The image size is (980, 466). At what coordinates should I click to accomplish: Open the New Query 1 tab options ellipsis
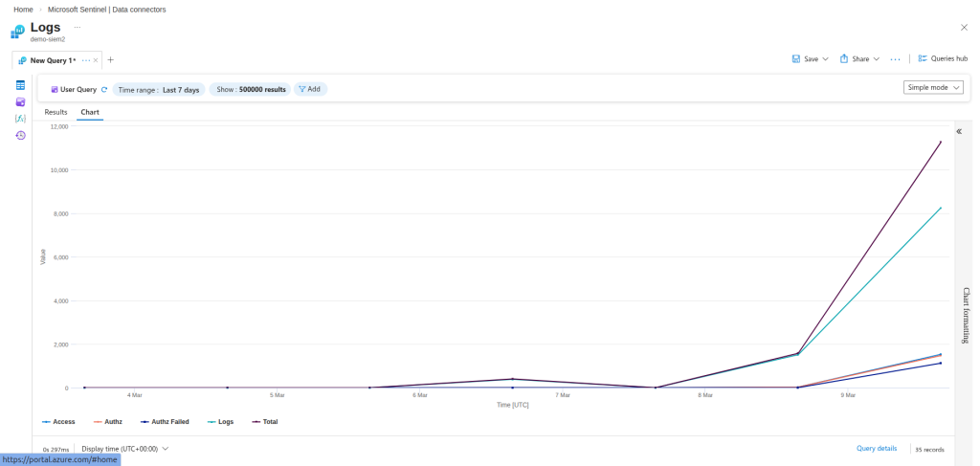click(86, 60)
